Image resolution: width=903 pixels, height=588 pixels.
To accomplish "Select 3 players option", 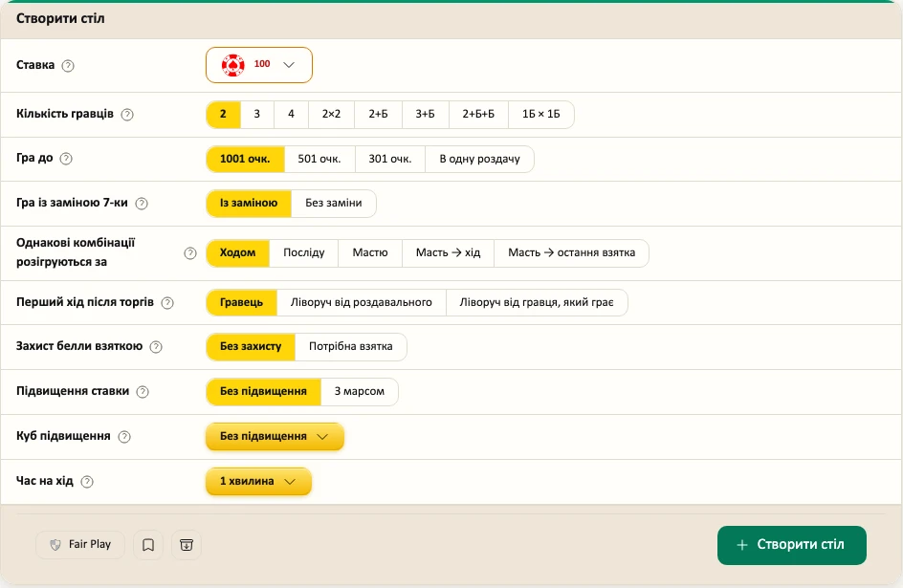I will coord(257,114).
